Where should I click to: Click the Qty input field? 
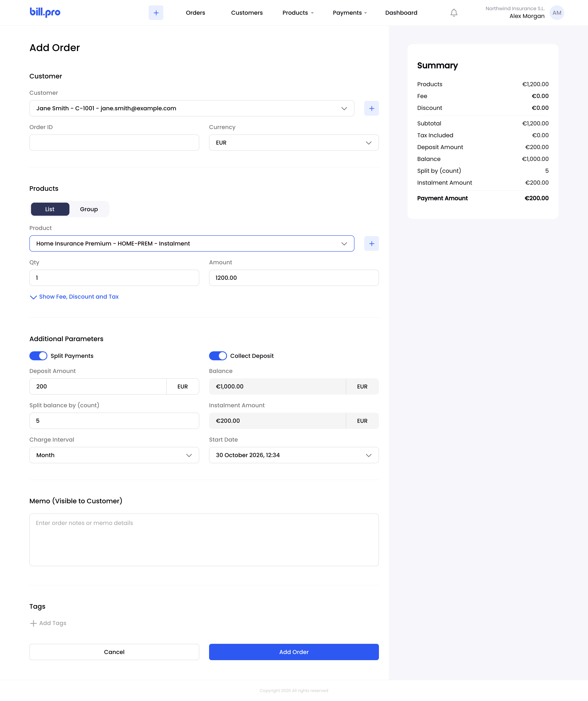click(x=114, y=278)
